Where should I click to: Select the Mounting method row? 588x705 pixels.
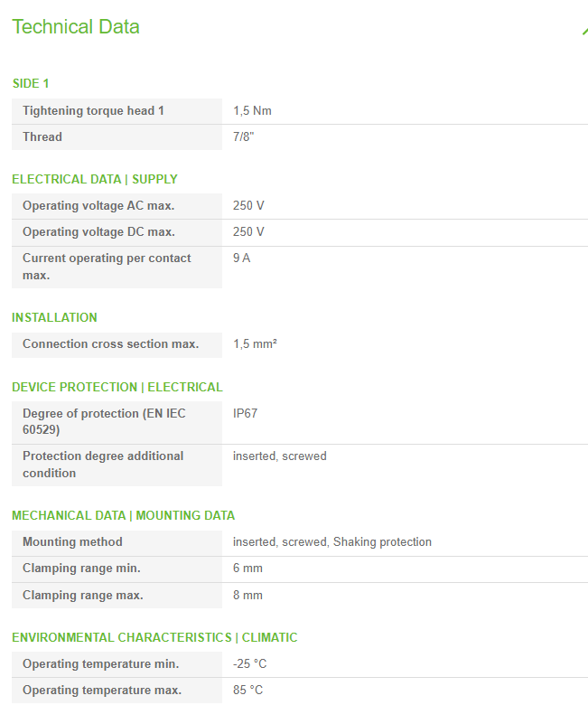coord(300,542)
